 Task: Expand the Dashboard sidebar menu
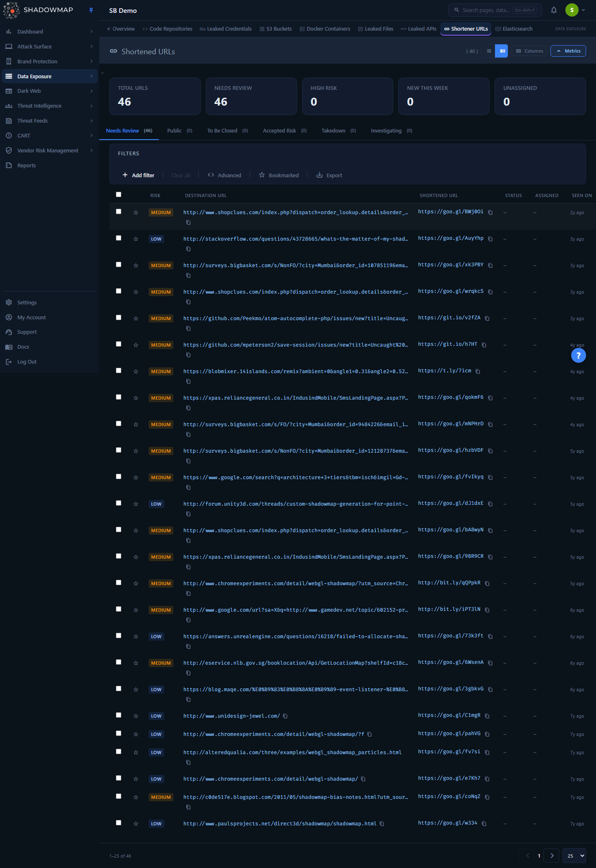50,32
